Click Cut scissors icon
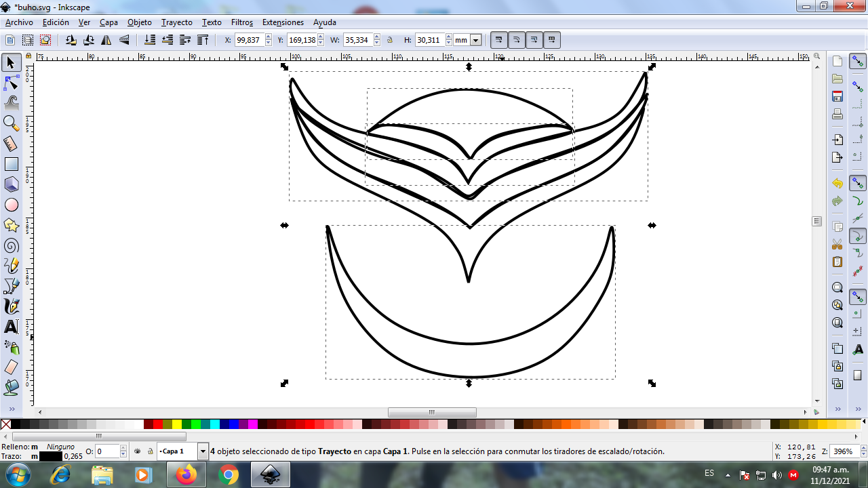 pyautogui.click(x=837, y=244)
